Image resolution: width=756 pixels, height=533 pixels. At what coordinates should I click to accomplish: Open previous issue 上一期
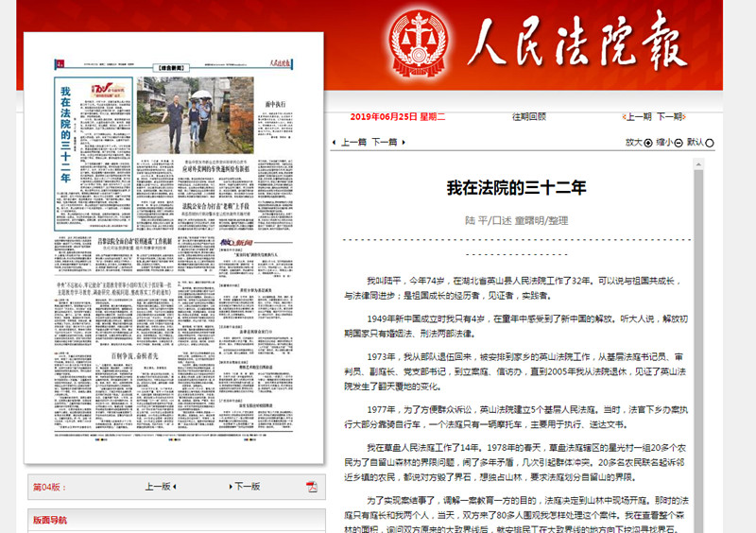[x=637, y=117]
